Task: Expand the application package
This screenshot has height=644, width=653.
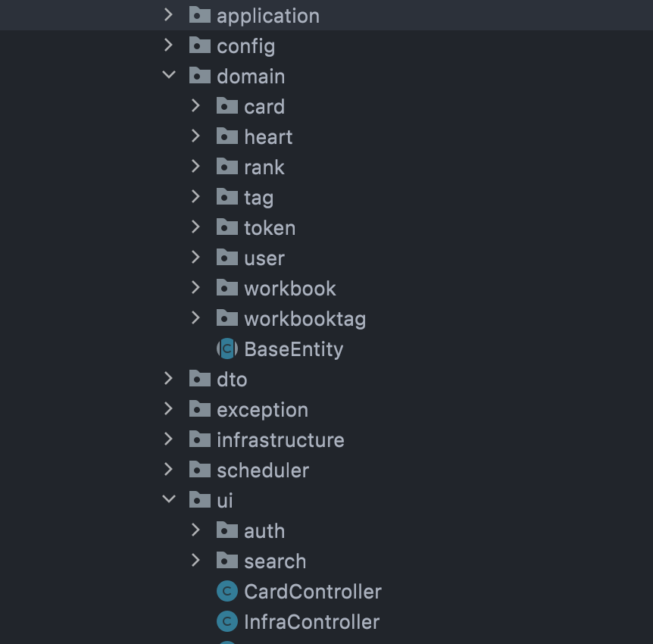Action: click(x=168, y=15)
